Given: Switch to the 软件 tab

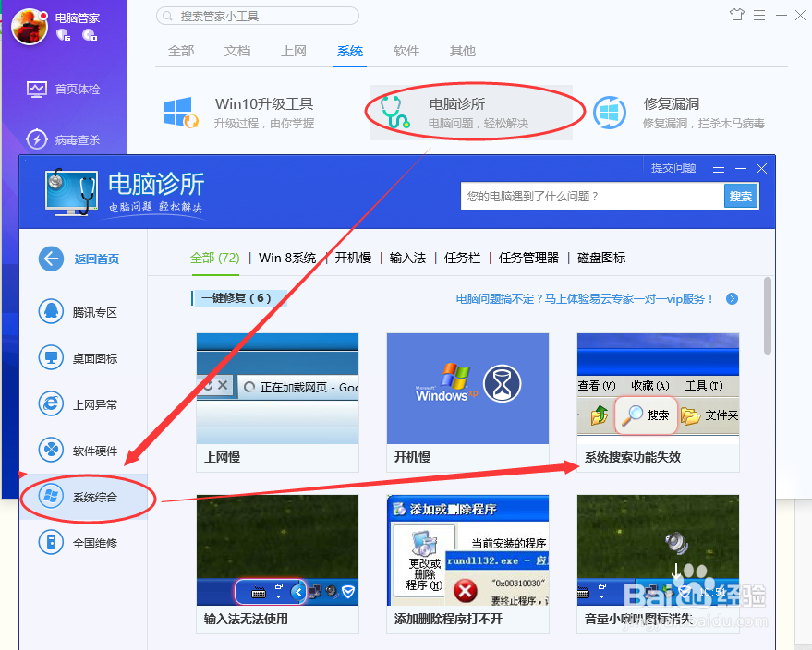Looking at the screenshot, I should pos(406,51).
